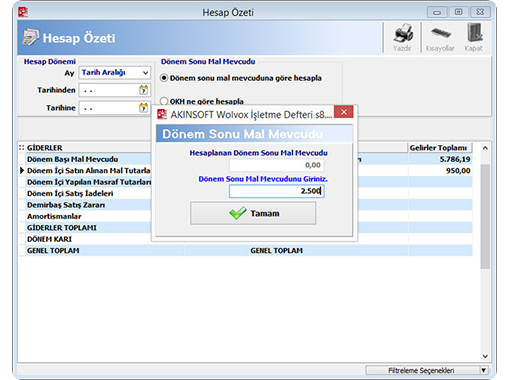Image resolution: width=510 pixels, height=380 pixels.
Task: Maximize the Hesap Özeti window
Action: coord(458,12)
